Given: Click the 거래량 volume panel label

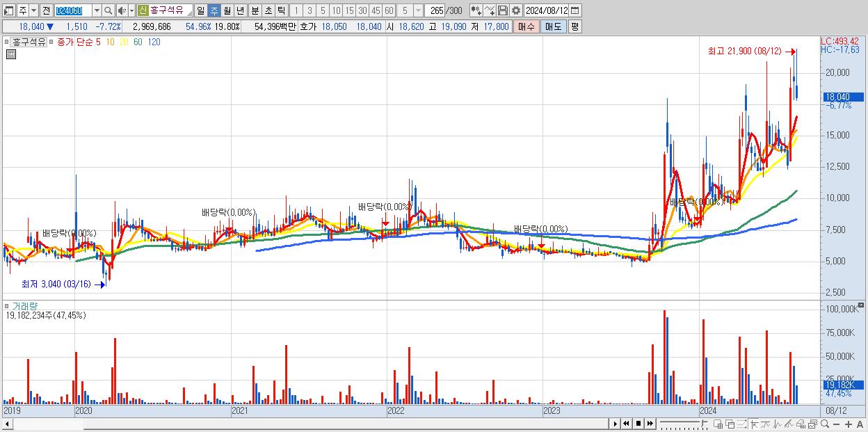Looking at the screenshot, I should 26,306.
